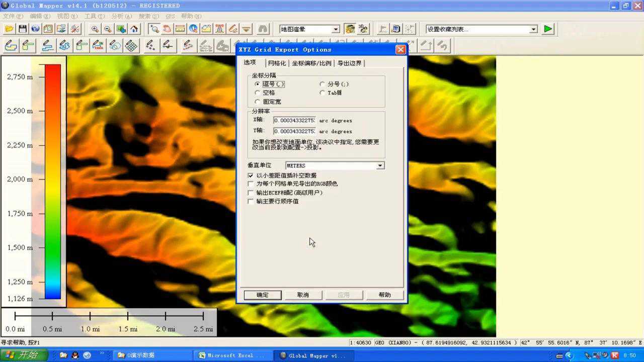Select the 逗号(,) coordinate separator radio button

[x=258, y=83]
